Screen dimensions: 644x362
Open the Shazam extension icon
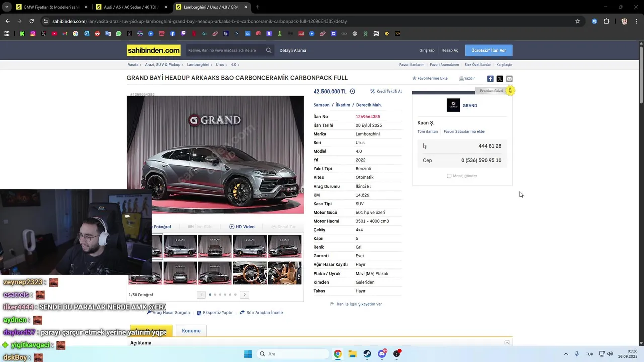tap(594, 21)
